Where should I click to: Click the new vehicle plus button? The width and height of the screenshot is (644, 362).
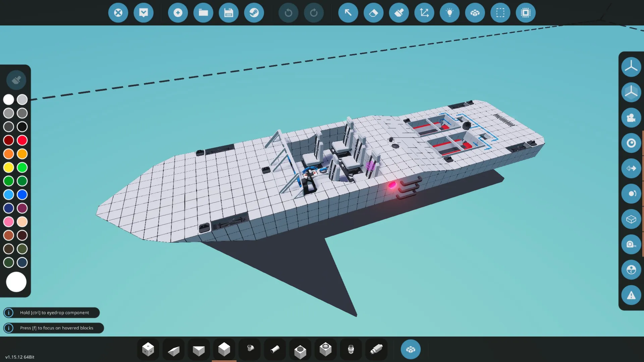tap(178, 13)
